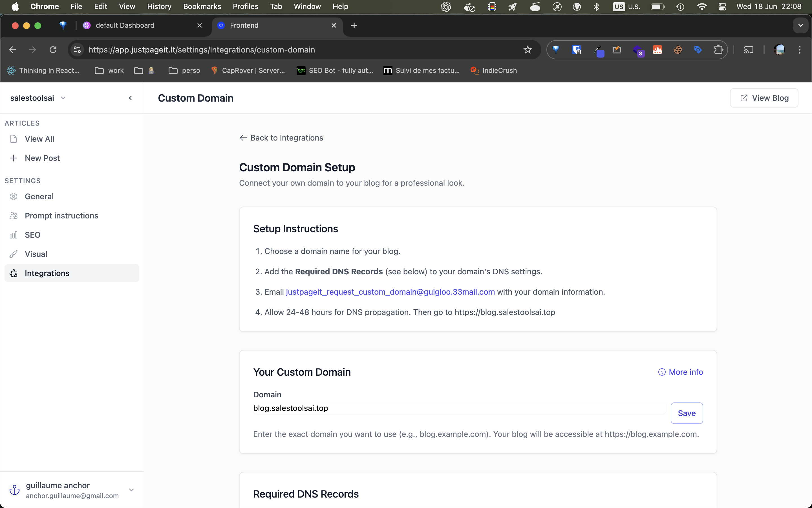This screenshot has width=812, height=508.
Task: Click the Wi-Fi status icon
Action: pos(701,6)
